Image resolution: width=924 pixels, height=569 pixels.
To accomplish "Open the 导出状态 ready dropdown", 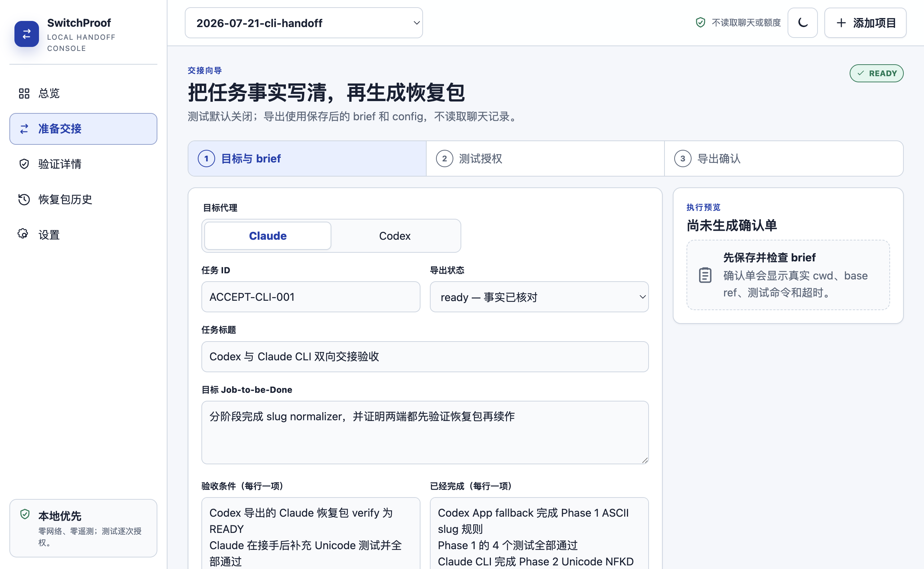I will (539, 297).
